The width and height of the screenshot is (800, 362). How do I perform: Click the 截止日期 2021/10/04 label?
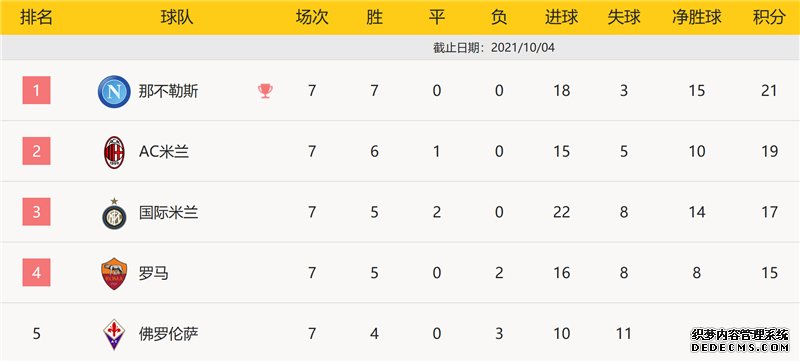coord(493,48)
